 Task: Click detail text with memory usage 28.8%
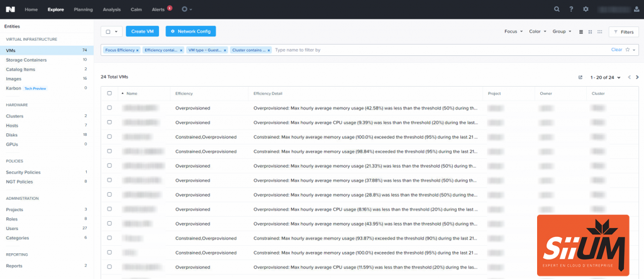point(365,194)
